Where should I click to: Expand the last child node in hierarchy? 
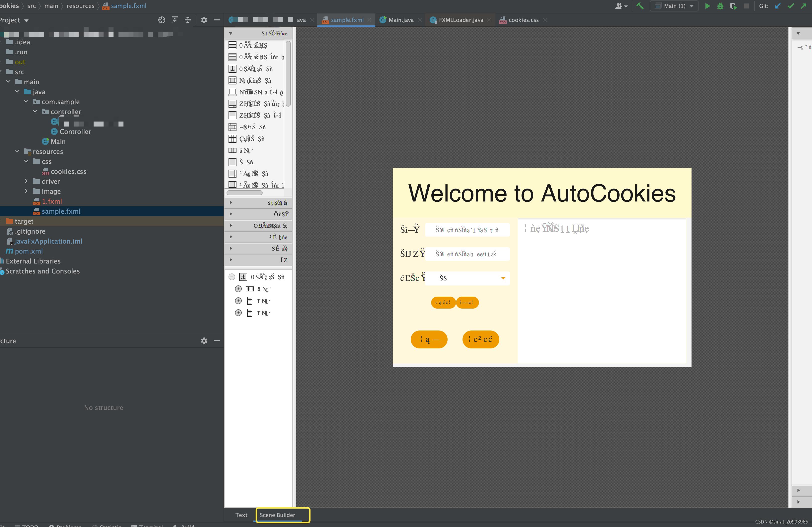238,313
